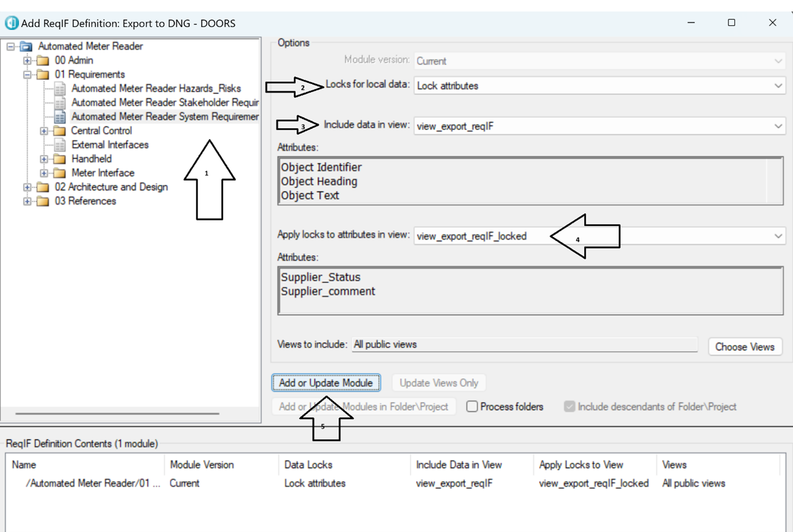Select the 00 Admin folder icon

point(43,60)
